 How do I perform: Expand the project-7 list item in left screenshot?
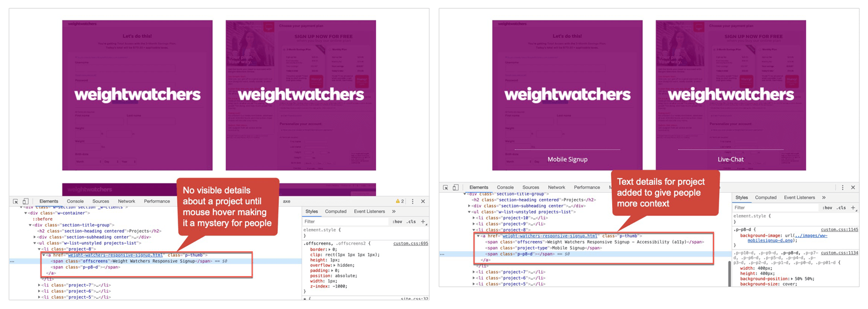(x=39, y=285)
